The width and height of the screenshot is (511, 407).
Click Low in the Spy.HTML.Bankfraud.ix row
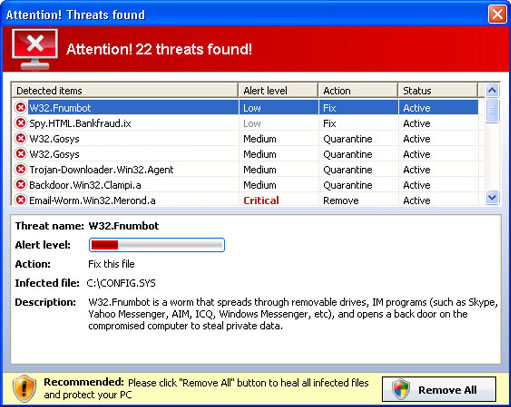tap(252, 123)
